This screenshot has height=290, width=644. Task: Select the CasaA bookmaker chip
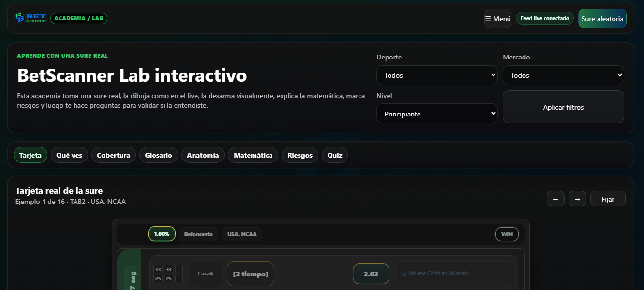tap(205, 273)
